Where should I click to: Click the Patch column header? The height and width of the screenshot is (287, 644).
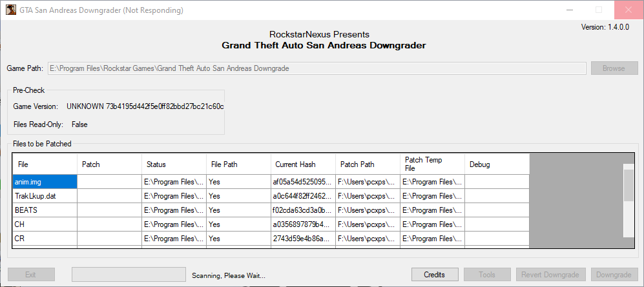[x=109, y=164]
